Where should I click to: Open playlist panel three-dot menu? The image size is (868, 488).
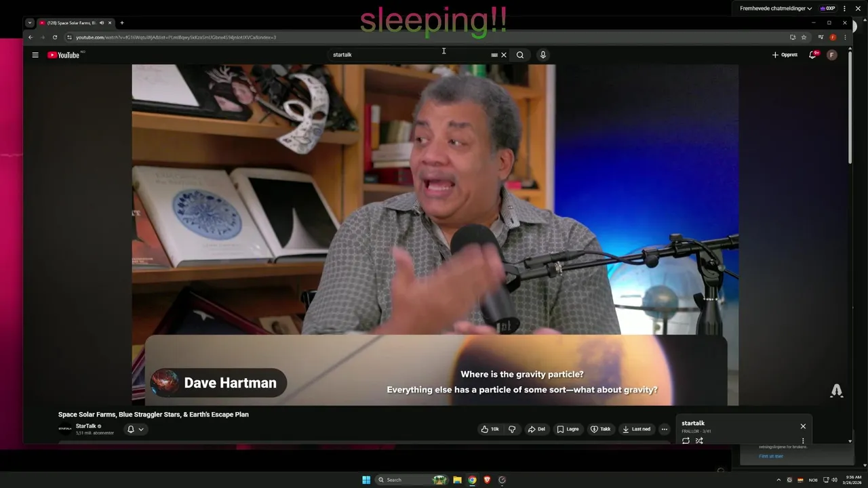pos(803,441)
